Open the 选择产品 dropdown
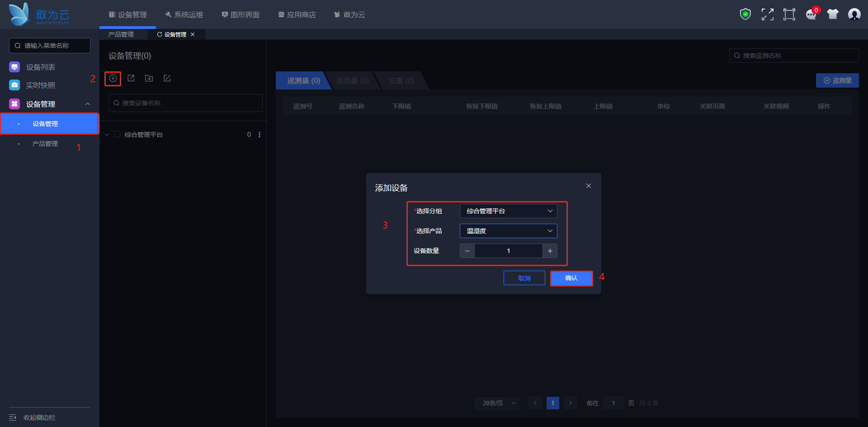The image size is (868, 427). (509, 231)
